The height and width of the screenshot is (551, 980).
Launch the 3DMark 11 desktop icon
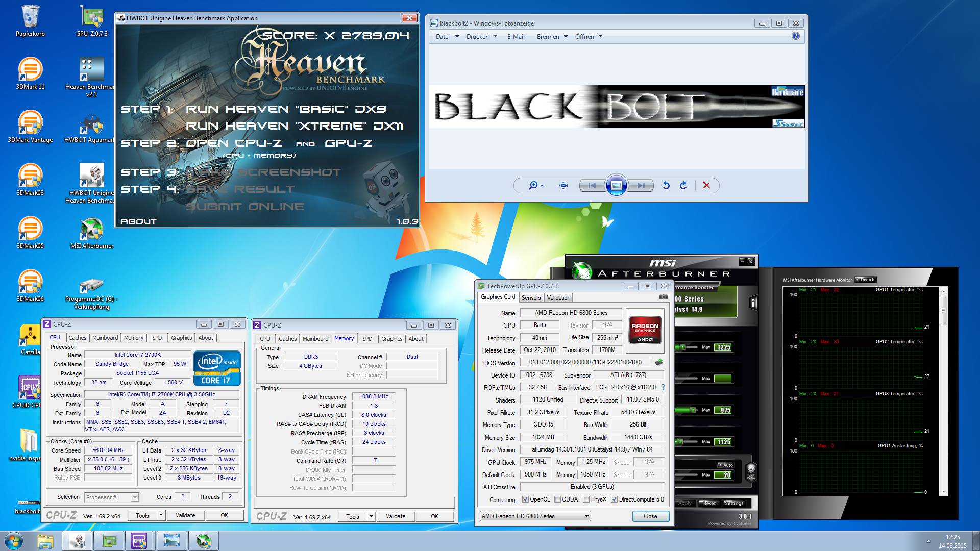30,73
